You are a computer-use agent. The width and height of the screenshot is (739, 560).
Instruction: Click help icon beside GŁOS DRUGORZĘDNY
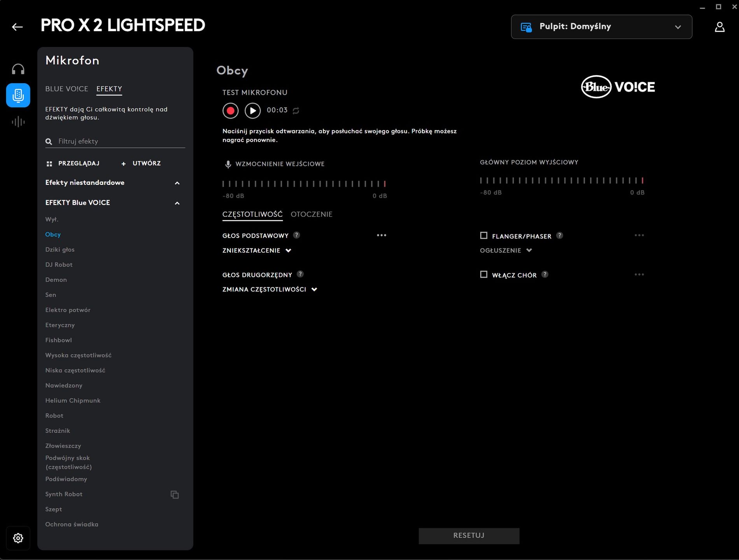tap(300, 274)
